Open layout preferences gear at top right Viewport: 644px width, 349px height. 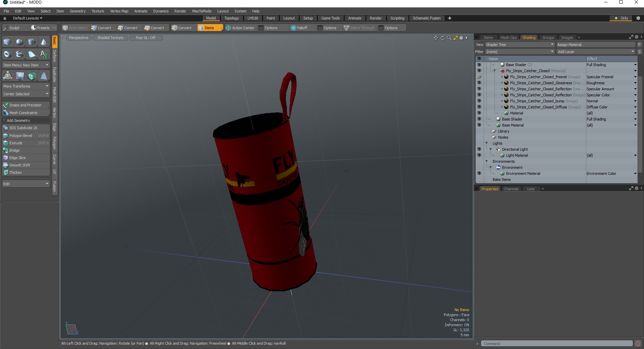click(638, 18)
